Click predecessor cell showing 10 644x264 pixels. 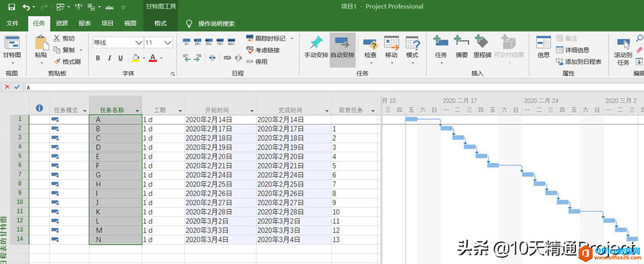click(355, 212)
